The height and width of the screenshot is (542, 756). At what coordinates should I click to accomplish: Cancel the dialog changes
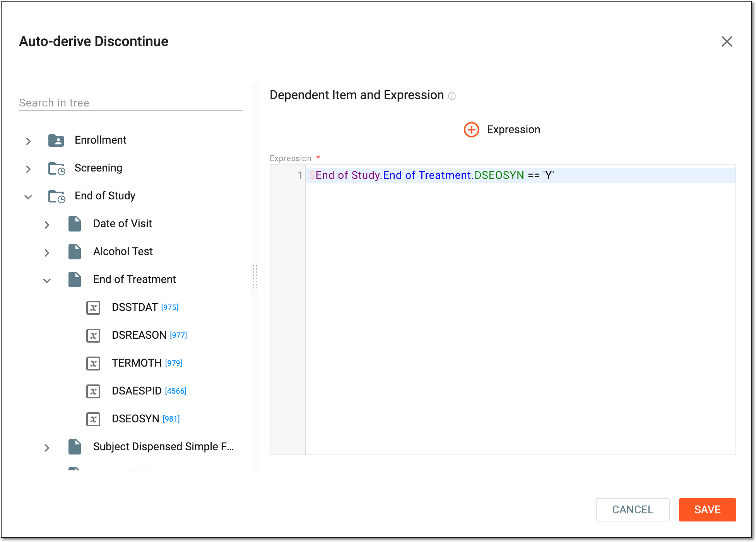[x=633, y=510]
